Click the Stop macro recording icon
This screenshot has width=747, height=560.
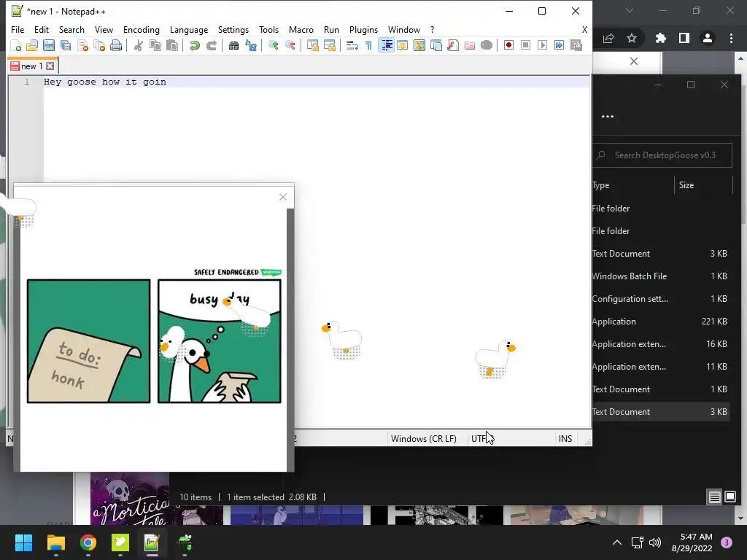[x=525, y=45]
